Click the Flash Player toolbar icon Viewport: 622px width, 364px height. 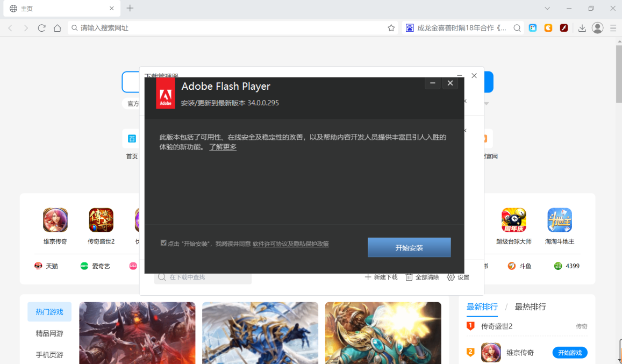564,28
